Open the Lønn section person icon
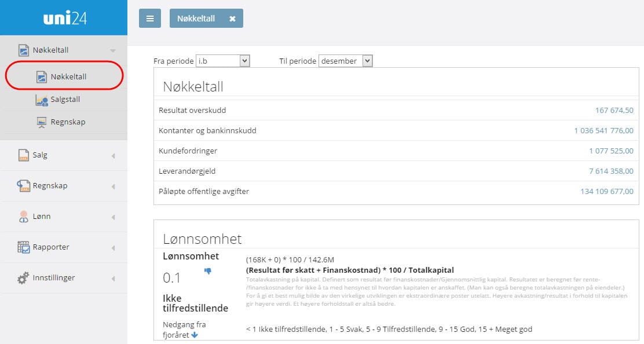Viewport: 644px width, 344px height. click(23, 216)
